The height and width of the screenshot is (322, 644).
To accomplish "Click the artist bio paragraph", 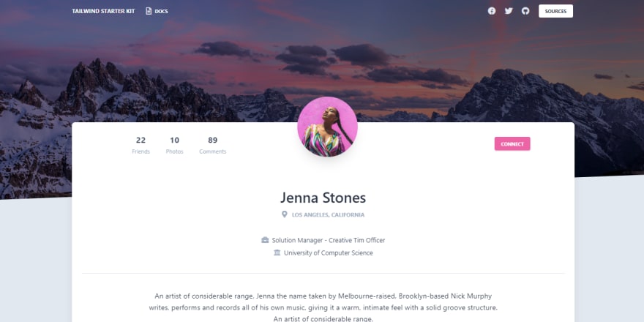I will click(x=323, y=307).
